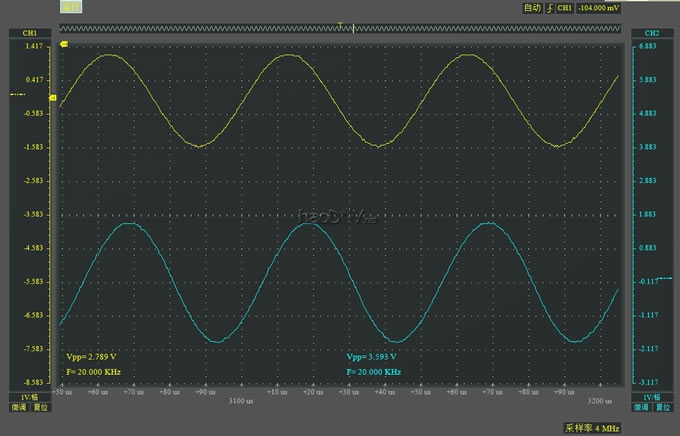
Task: Click the CH2 channel label header
Action: tap(649, 34)
